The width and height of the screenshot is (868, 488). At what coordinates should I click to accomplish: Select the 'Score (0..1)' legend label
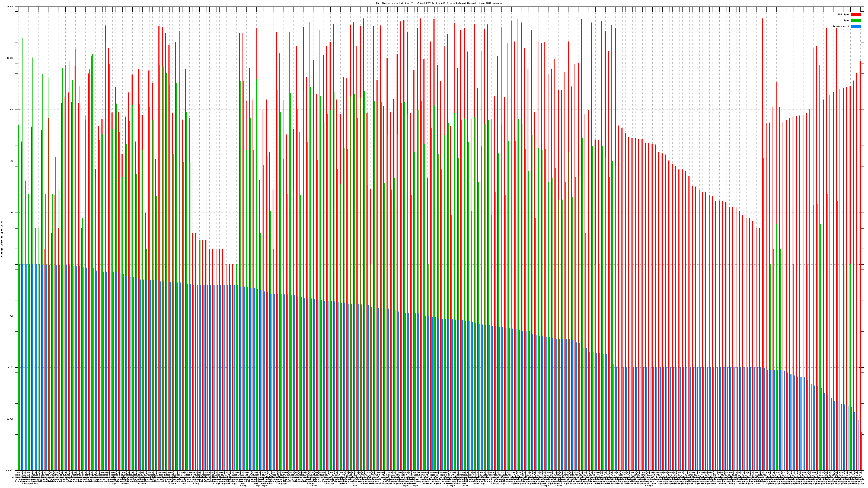tap(841, 26)
